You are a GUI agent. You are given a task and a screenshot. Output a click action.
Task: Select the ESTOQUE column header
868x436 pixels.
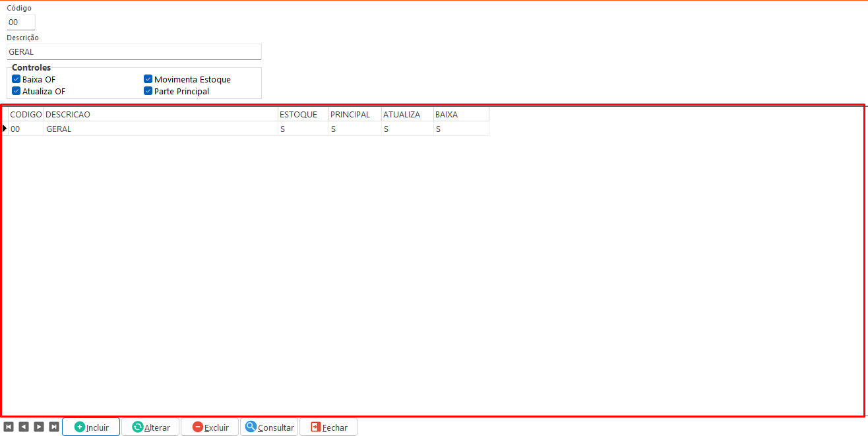[x=302, y=114]
